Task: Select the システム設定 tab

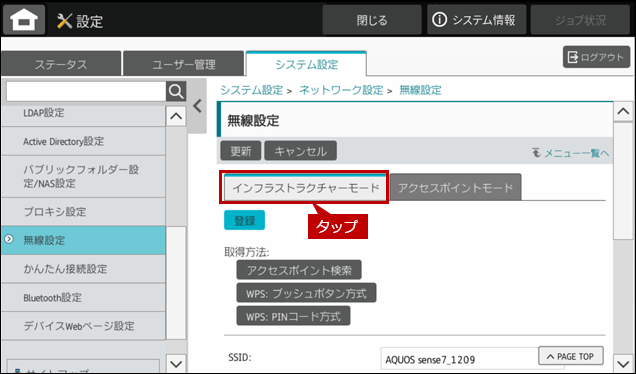Action: pyautogui.click(x=306, y=64)
